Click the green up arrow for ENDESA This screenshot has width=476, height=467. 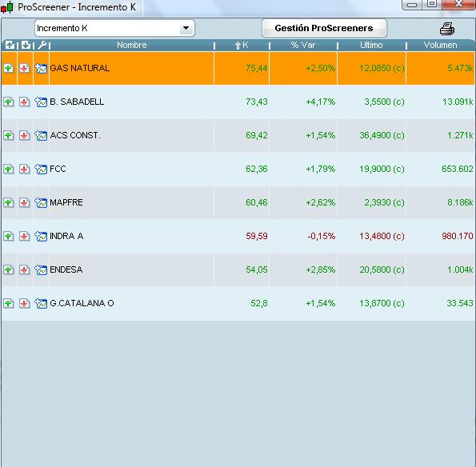(x=9, y=269)
